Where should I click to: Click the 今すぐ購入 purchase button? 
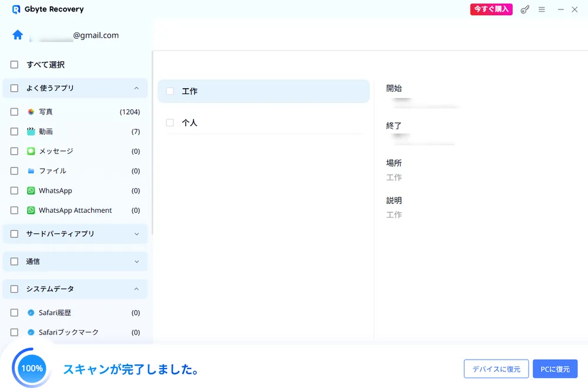pyautogui.click(x=491, y=9)
